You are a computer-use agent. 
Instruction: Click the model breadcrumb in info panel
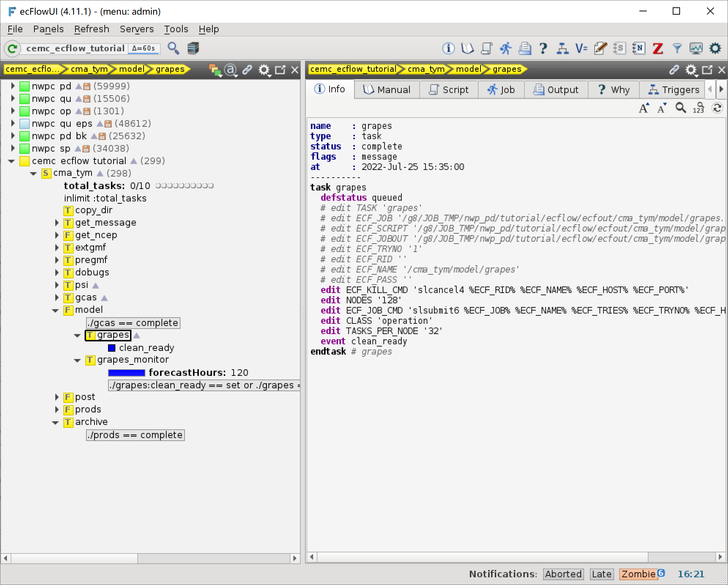(468, 69)
